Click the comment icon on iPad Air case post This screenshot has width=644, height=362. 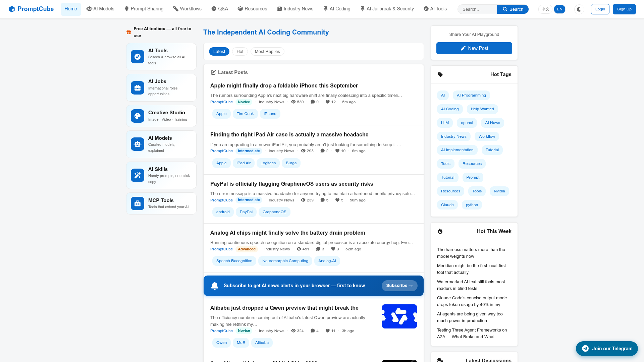[322, 151]
